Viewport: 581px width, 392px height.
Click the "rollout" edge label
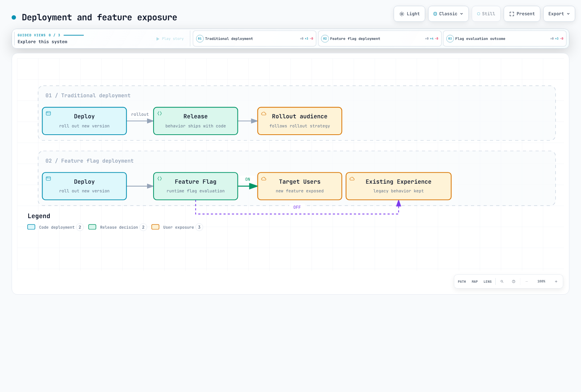[x=140, y=114]
